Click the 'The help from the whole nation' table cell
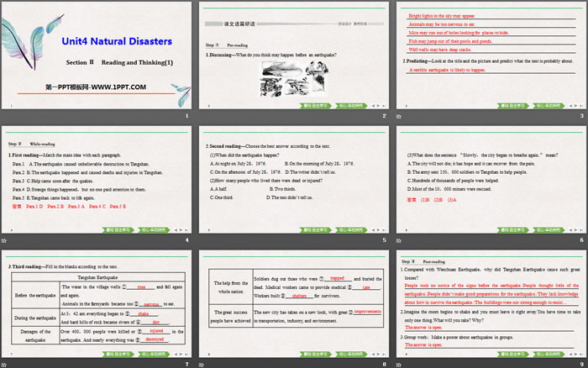The height and width of the screenshot is (368, 588). tap(231, 287)
